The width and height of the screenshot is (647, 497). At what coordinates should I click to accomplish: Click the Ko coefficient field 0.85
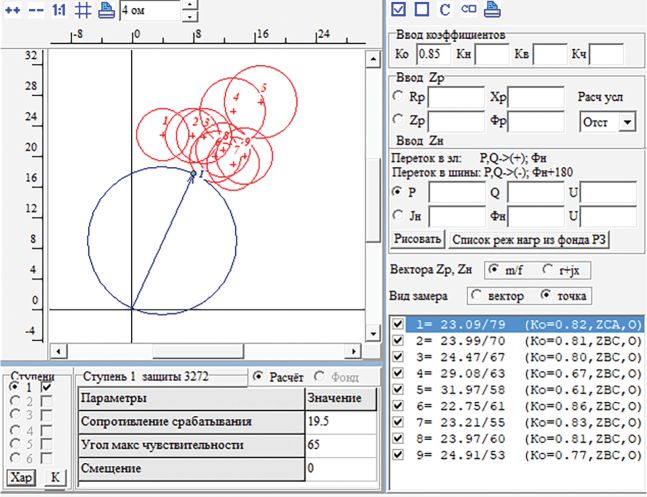coord(433,55)
